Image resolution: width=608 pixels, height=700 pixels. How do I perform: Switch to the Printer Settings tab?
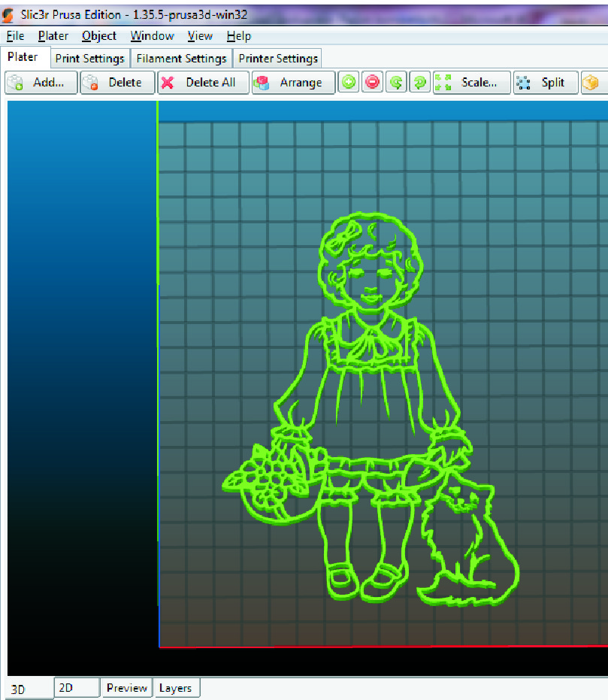[278, 59]
